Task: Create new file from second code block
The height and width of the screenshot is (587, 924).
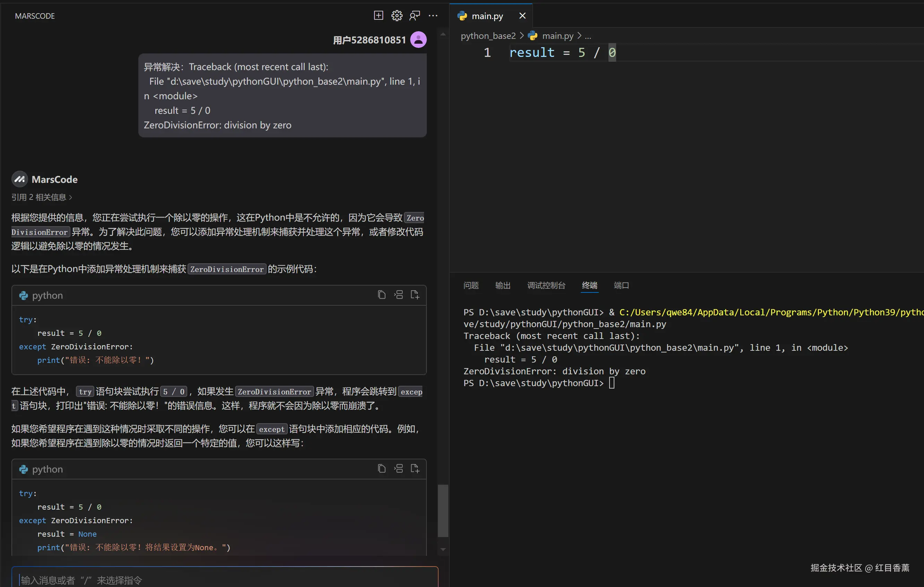Action: point(415,468)
